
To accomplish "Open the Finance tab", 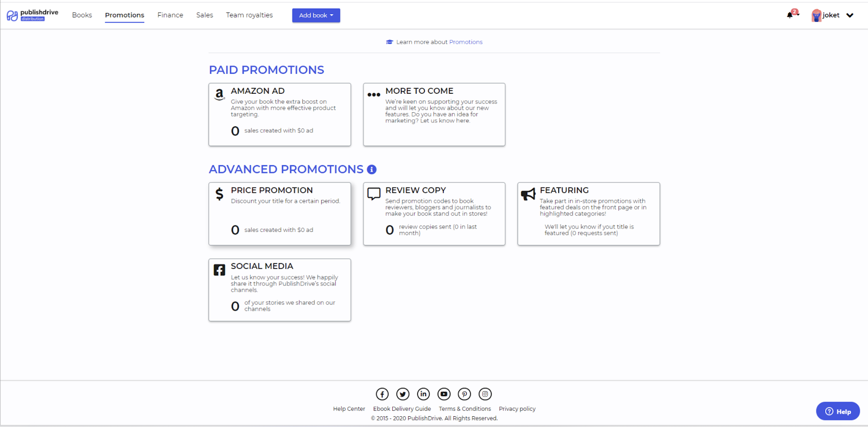I will pyautogui.click(x=170, y=15).
